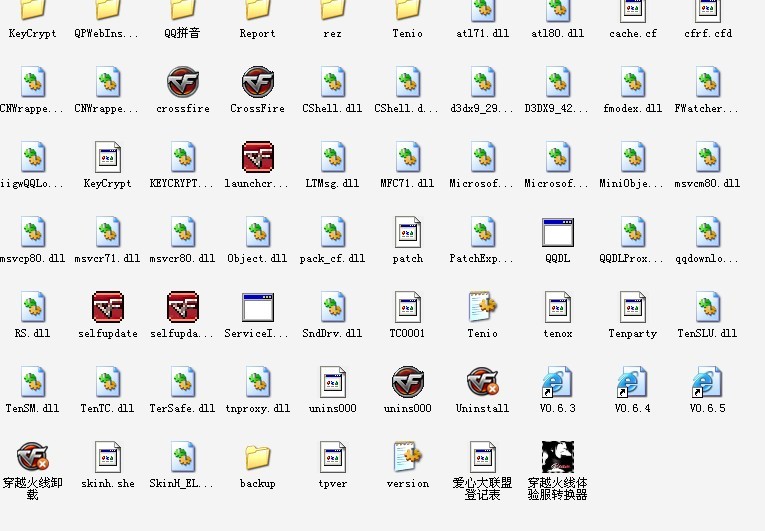The width and height of the screenshot is (765, 531).
Task: Click the patch configuration file
Action: tap(407, 232)
